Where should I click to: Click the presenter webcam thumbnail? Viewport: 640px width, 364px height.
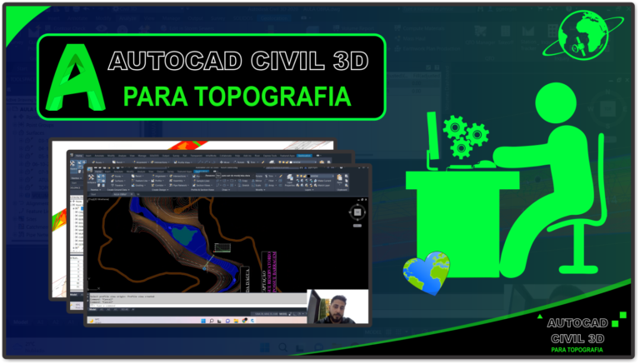pyautogui.click(x=336, y=306)
